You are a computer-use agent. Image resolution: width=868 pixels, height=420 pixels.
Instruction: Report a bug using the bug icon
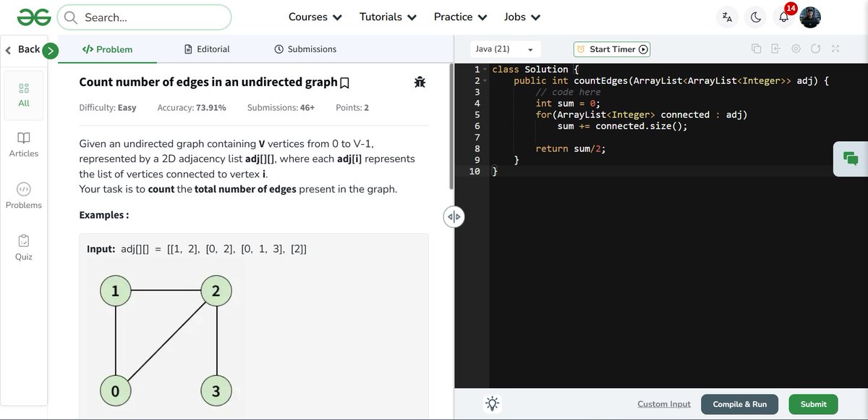pyautogui.click(x=420, y=82)
